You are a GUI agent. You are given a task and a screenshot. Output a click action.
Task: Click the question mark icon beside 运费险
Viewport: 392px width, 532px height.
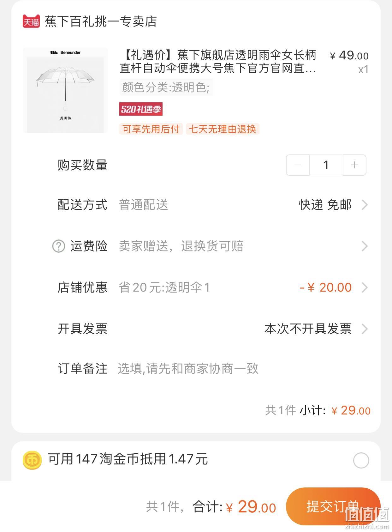click(58, 246)
